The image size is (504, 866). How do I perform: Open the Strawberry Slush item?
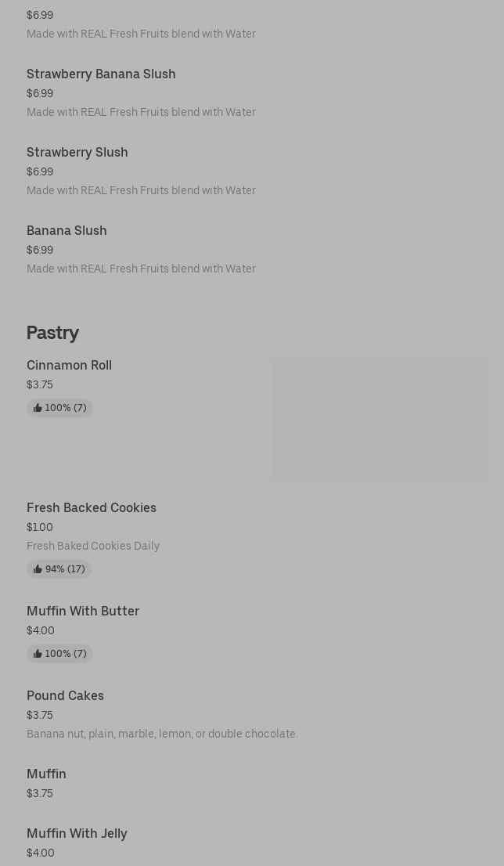77,152
